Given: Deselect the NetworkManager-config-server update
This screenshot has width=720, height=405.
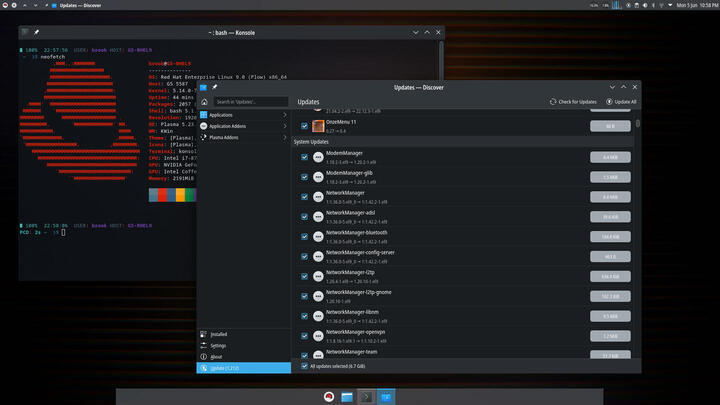Looking at the screenshot, I should [x=304, y=256].
